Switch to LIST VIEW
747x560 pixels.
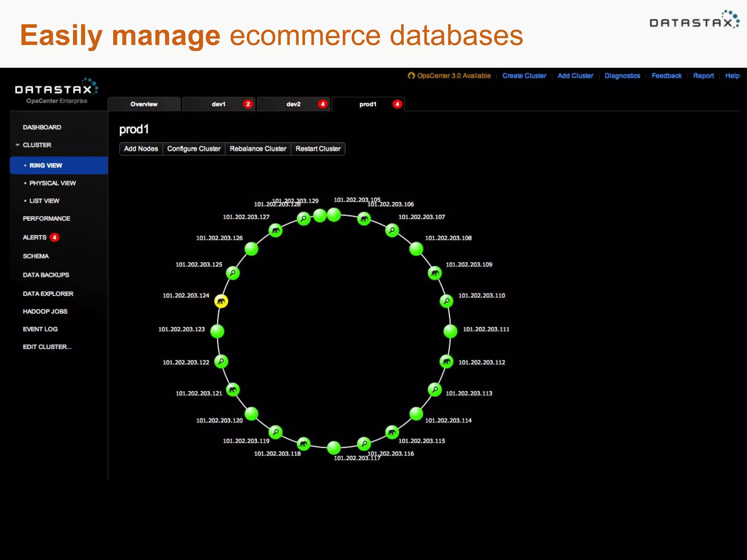[x=44, y=201]
